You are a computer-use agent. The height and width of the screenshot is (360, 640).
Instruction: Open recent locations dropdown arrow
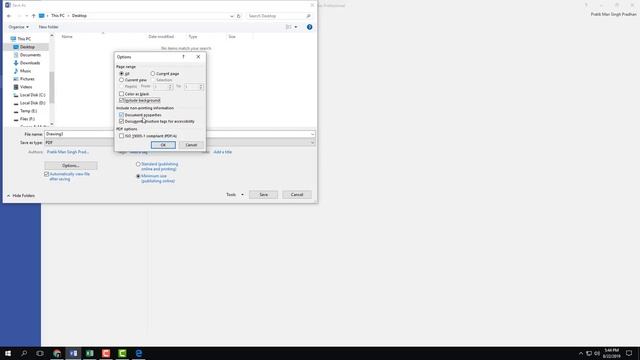(x=27, y=16)
